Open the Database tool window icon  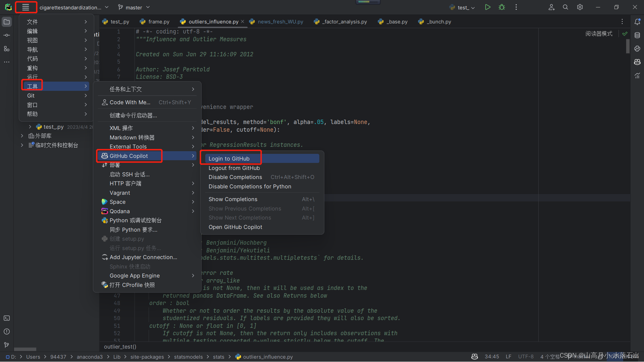637,35
